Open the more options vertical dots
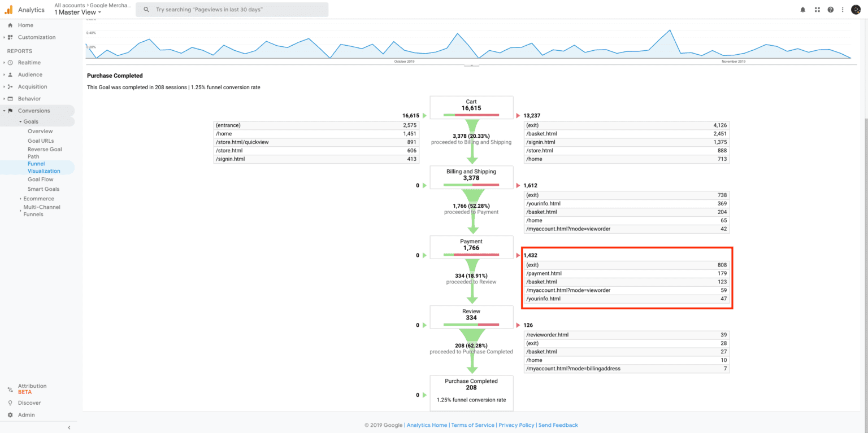This screenshot has width=868, height=433. (843, 10)
